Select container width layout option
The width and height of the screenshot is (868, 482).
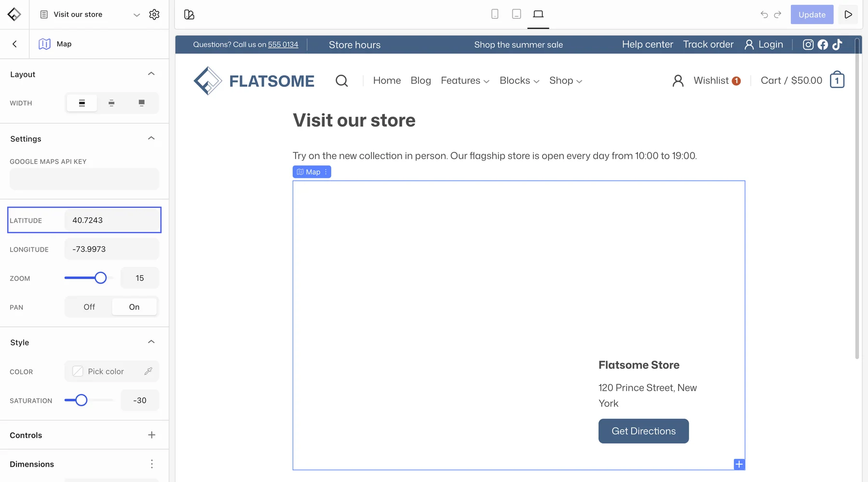(111, 103)
